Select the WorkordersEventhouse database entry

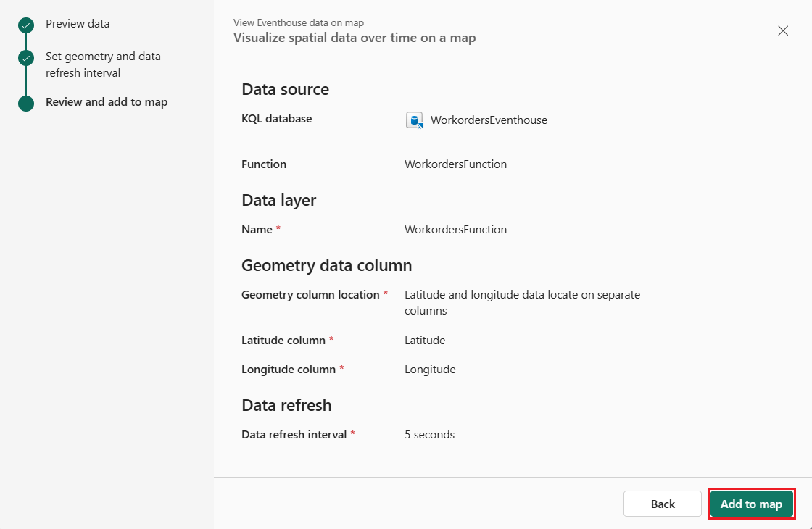point(488,120)
